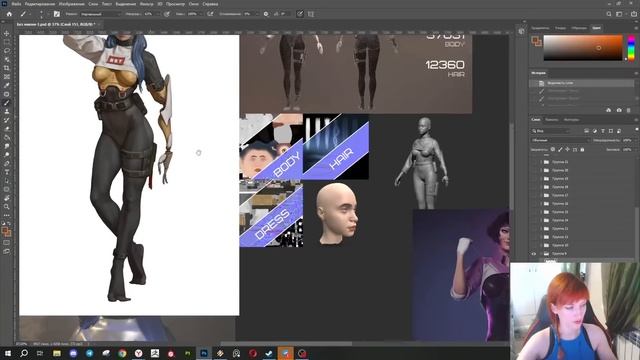
Task: Select the Clone Stamp tool
Action: click(x=7, y=111)
